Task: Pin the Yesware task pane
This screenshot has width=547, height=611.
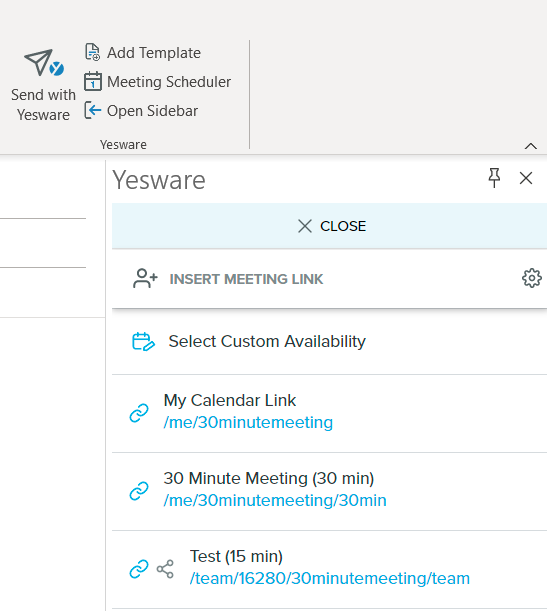Action: pos(494,178)
